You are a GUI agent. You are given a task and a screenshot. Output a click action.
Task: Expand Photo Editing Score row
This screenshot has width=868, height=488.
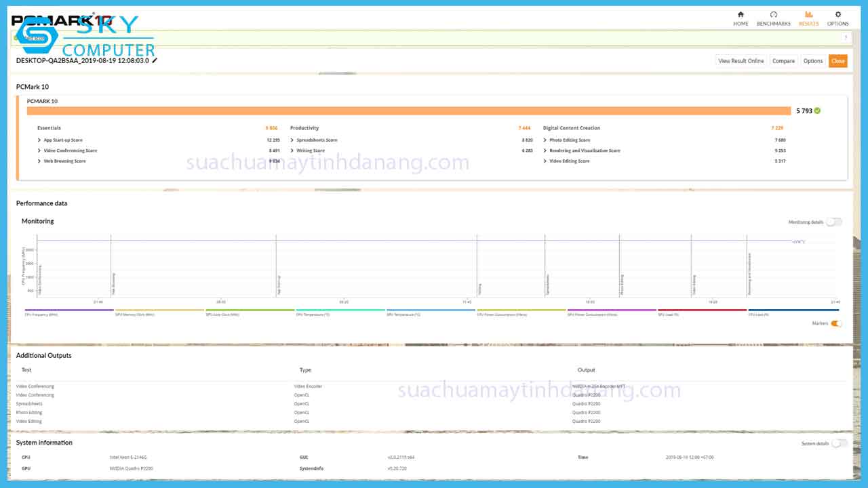coord(545,140)
